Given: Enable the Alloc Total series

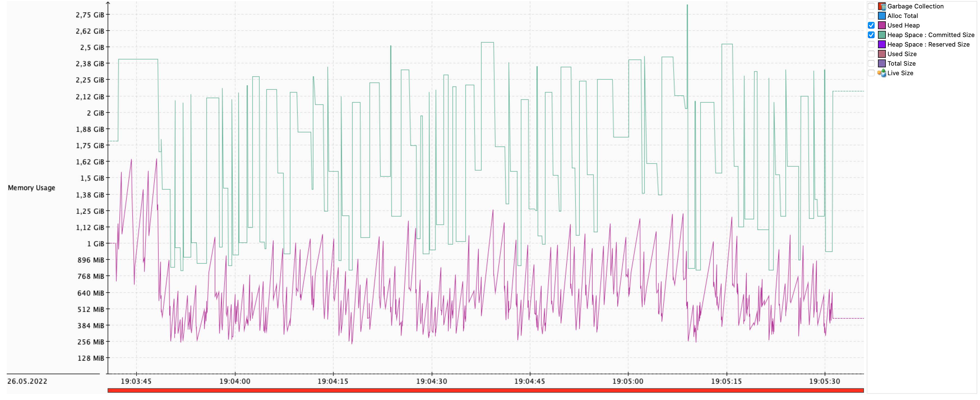Looking at the screenshot, I should coord(872,16).
